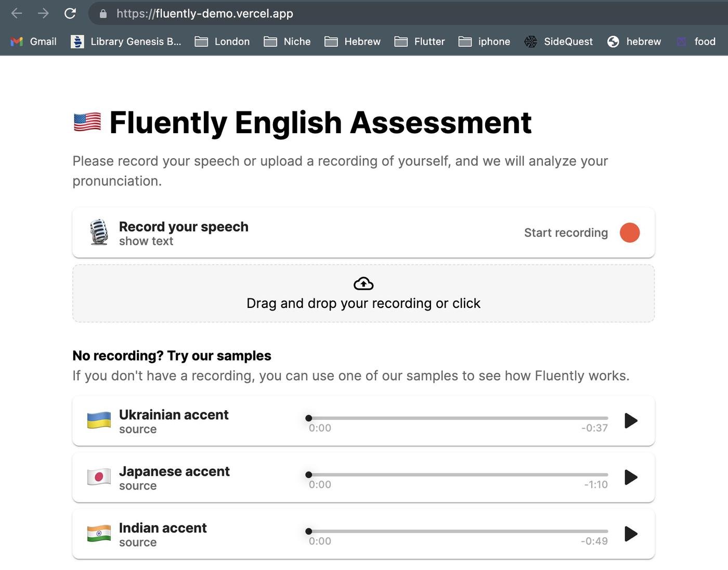The height and width of the screenshot is (570, 728).
Task: Expand the Flutter bookmarks folder
Action: [420, 42]
